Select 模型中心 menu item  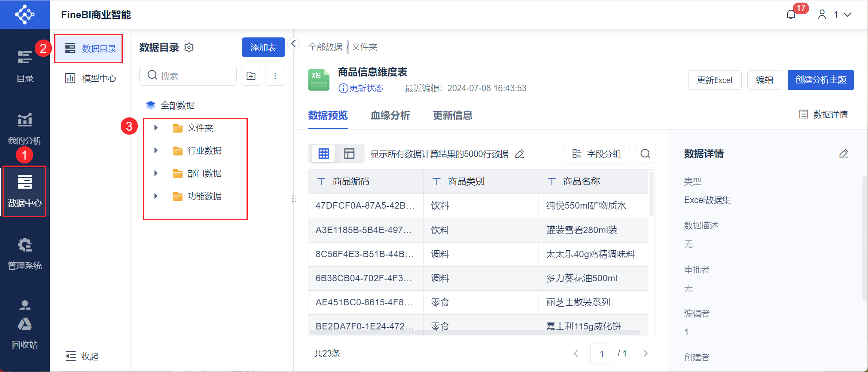pos(91,78)
